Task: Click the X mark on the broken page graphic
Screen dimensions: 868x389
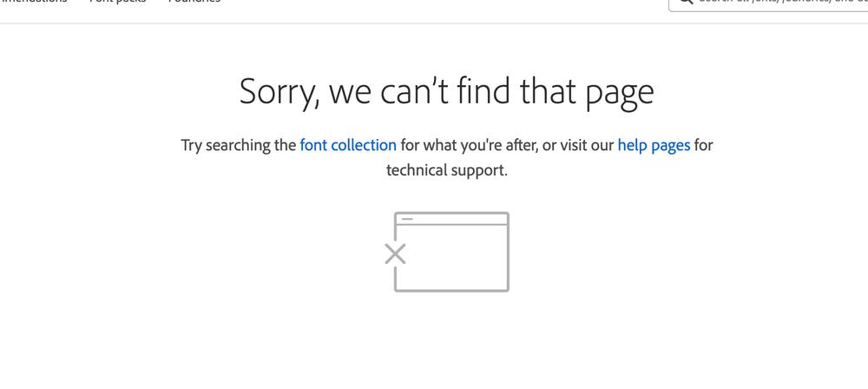Action: [x=395, y=254]
